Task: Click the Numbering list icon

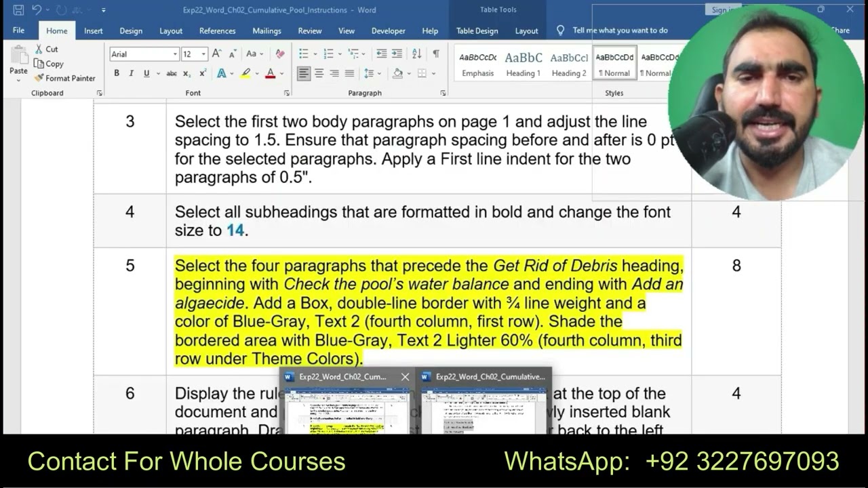Action: [x=328, y=54]
